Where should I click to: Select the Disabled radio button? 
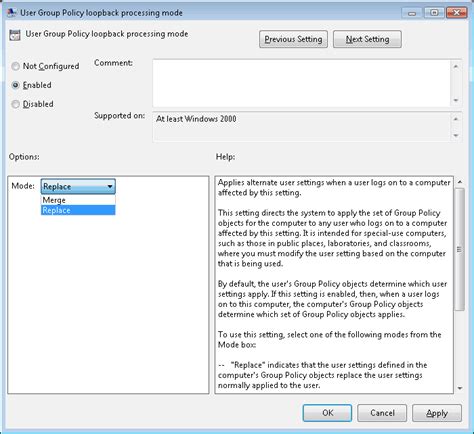[x=15, y=104]
